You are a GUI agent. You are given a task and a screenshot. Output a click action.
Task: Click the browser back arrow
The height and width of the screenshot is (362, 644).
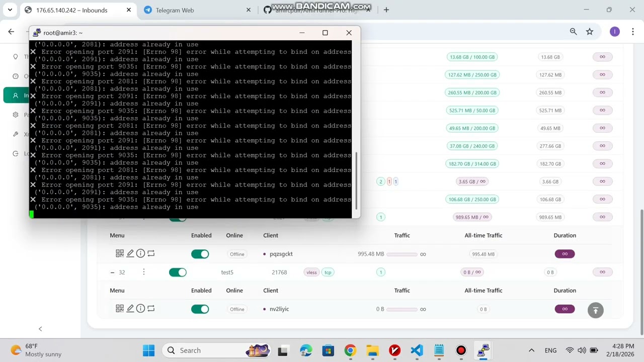(x=11, y=32)
